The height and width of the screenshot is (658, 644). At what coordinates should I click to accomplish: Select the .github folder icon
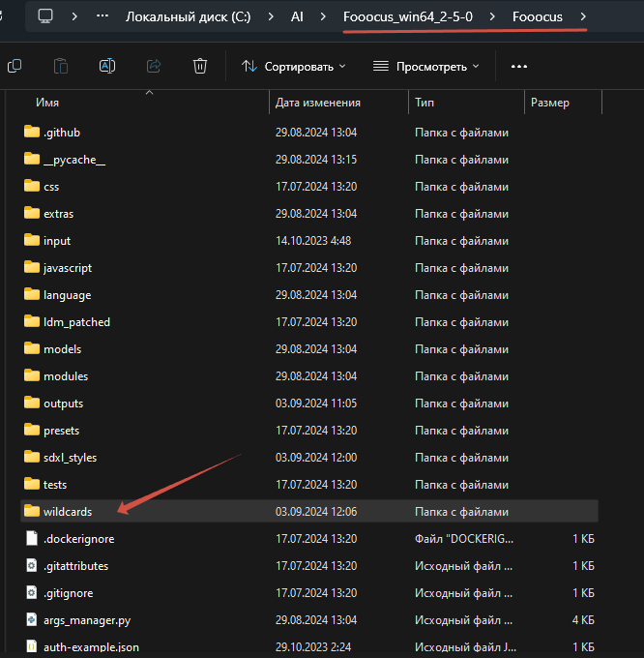coord(32,132)
